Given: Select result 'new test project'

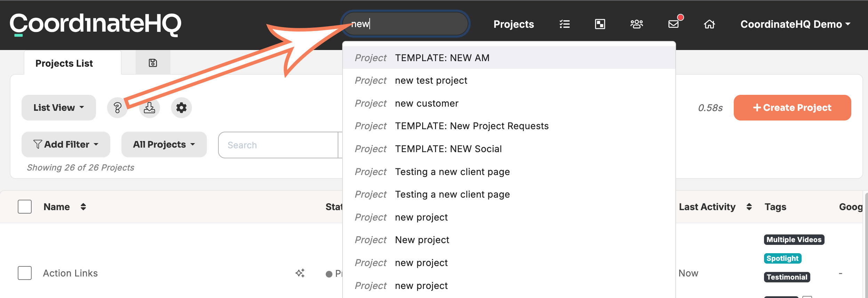Looking at the screenshot, I should [x=509, y=80].
